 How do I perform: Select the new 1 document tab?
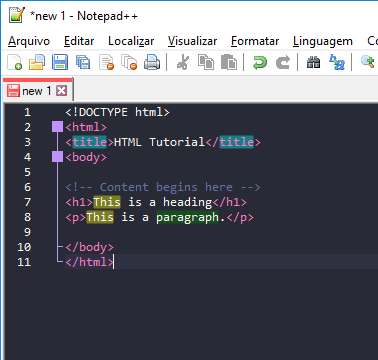[x=37, y=90]
